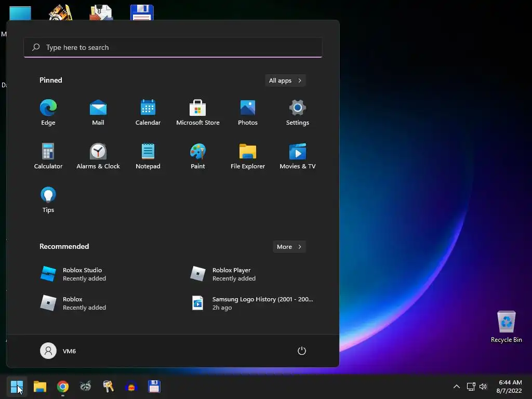Select the Recycle Bin desktop icon
Image resolution: width=532 pixels, height=399 pixels.
point(506,327)
